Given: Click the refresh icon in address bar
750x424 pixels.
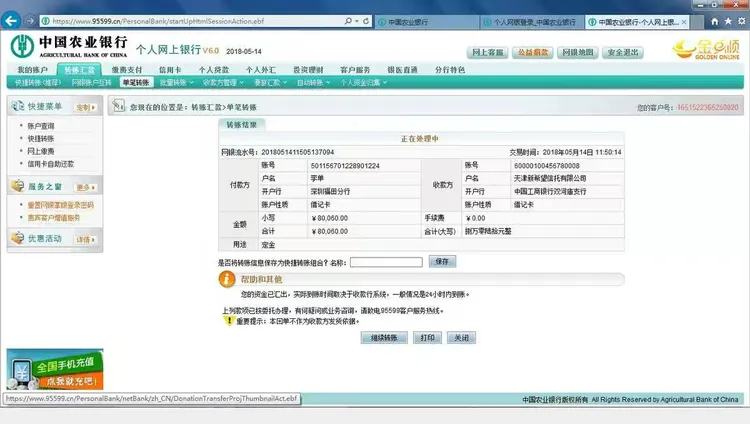Looking at the screenshot, I should pos(366,21).
